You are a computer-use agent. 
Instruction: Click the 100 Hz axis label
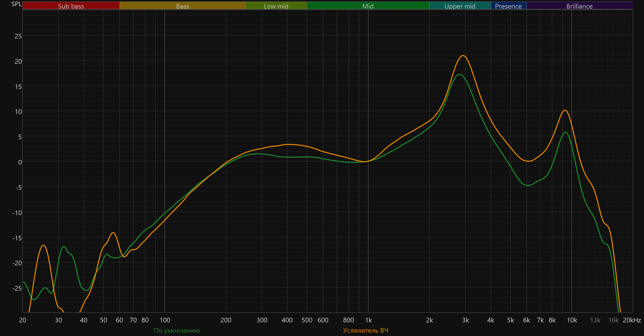(x=165, y=320)
